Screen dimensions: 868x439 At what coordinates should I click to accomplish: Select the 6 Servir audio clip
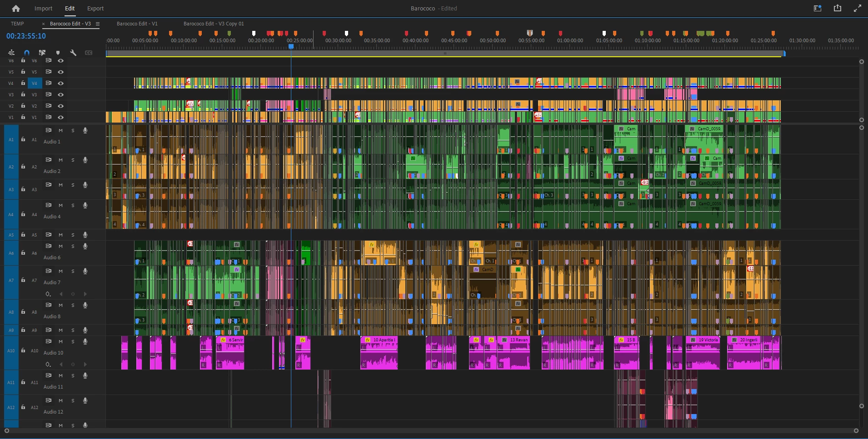tap(230, 353)
